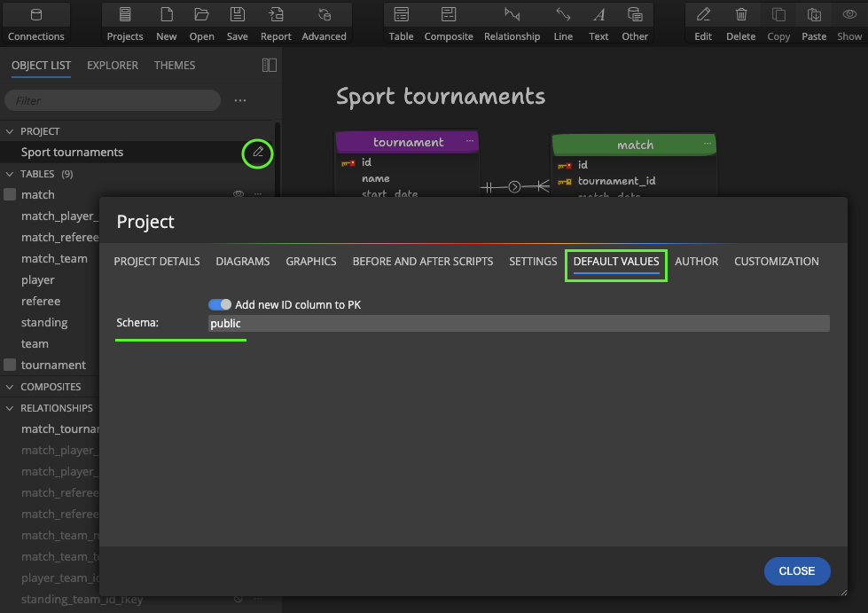Click the tournament-match relationship line
Screen dimensions: 868x613
tap(515, 187)
